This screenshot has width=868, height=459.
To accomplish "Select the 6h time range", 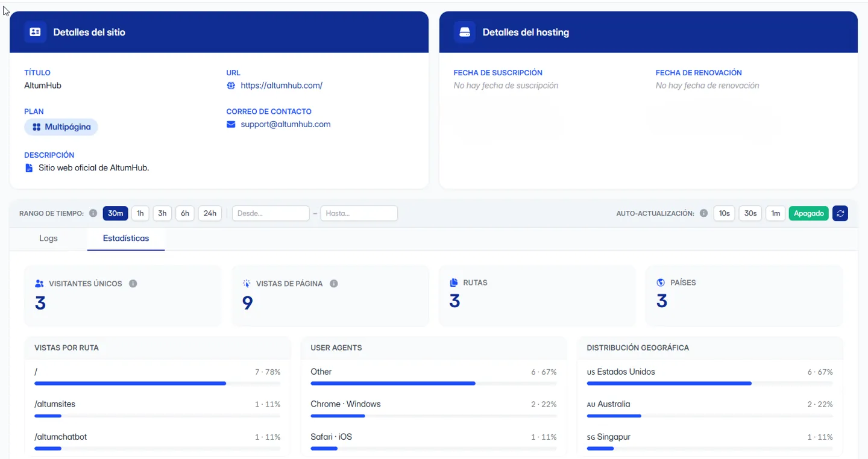I will (x=185, y=213).
